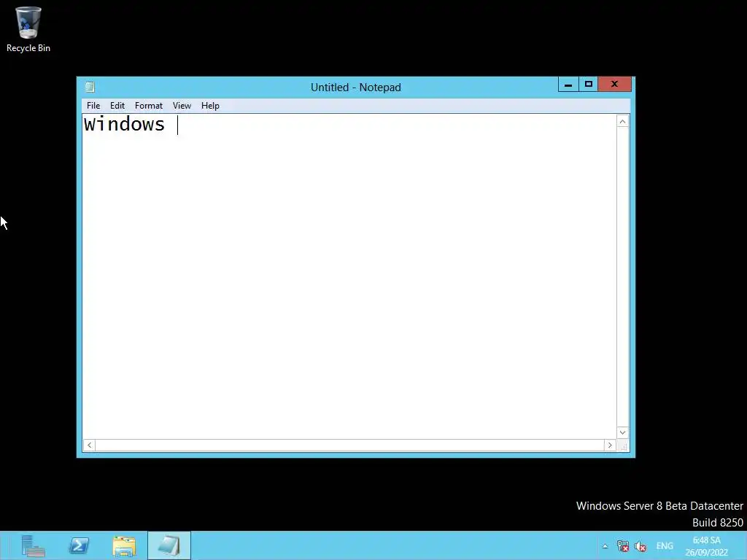Click the vertical scrollbar up arrow
The height and width of the screenshot is (560, 747).
point(622,122)
